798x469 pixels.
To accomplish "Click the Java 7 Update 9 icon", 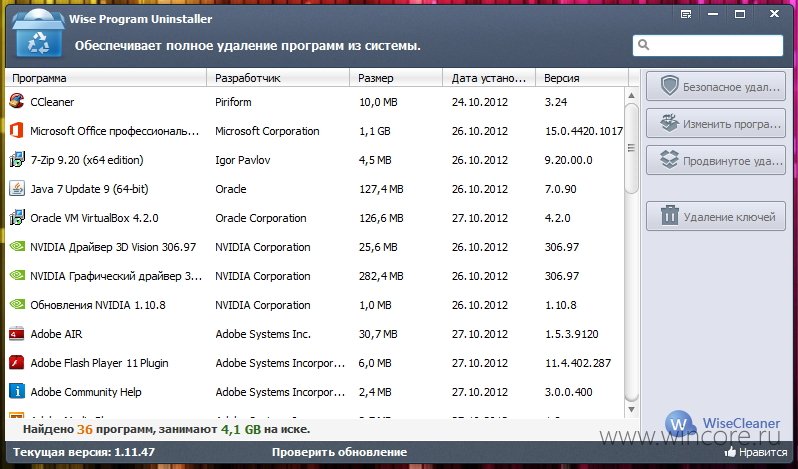I will 17,189.
